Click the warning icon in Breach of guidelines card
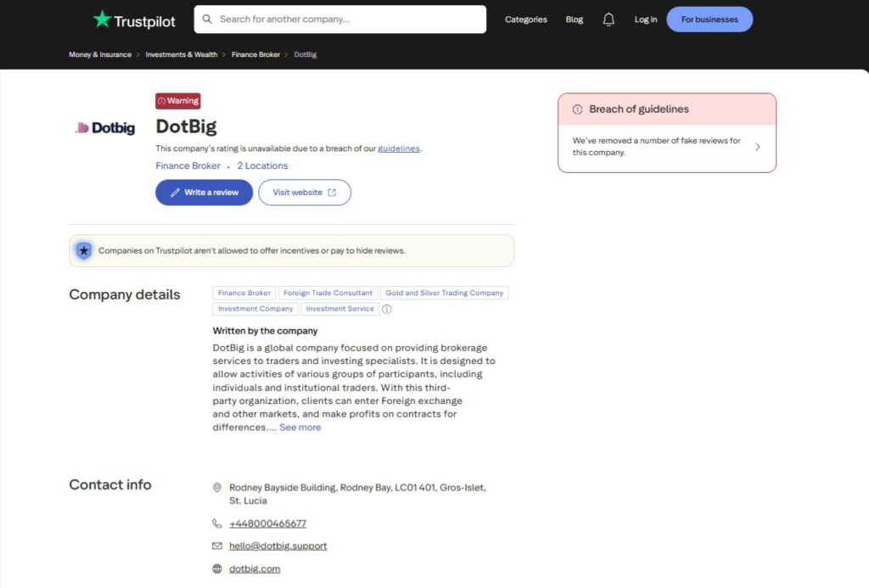 [x=576, y=109]
